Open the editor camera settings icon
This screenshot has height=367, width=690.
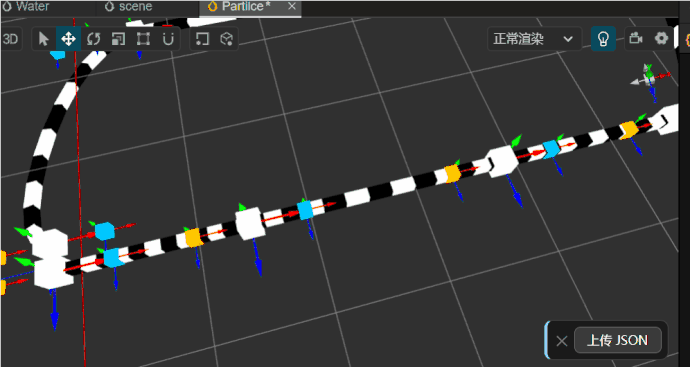pos(635,39)
